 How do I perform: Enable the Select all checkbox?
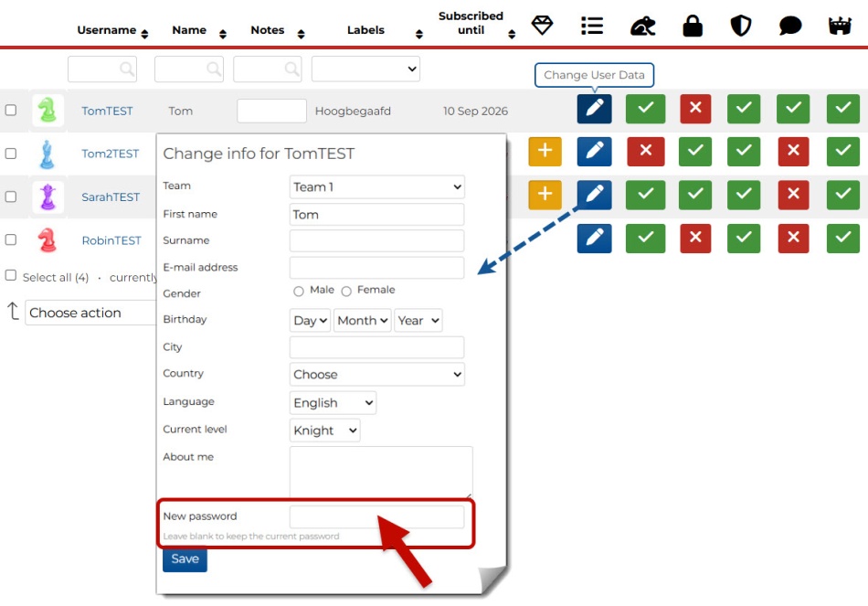point(11,275)
